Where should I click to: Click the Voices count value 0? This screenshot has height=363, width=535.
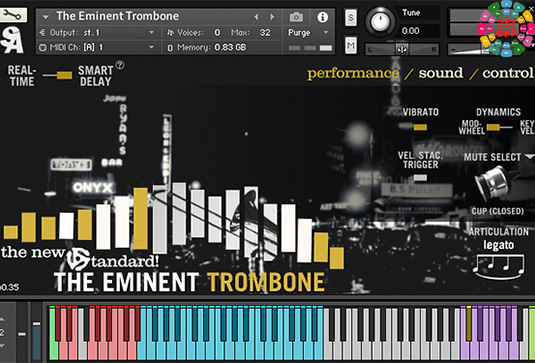[217, 33]
